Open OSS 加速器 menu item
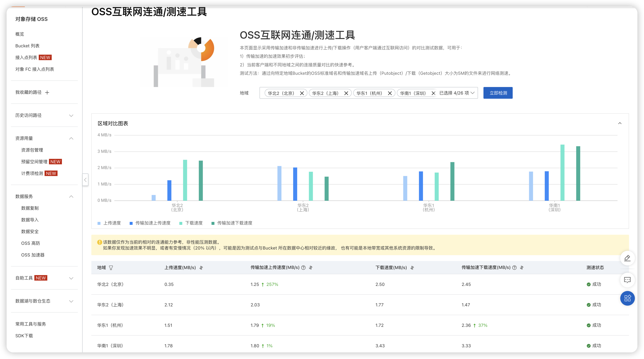644x359 pixels. pos(33,255)
